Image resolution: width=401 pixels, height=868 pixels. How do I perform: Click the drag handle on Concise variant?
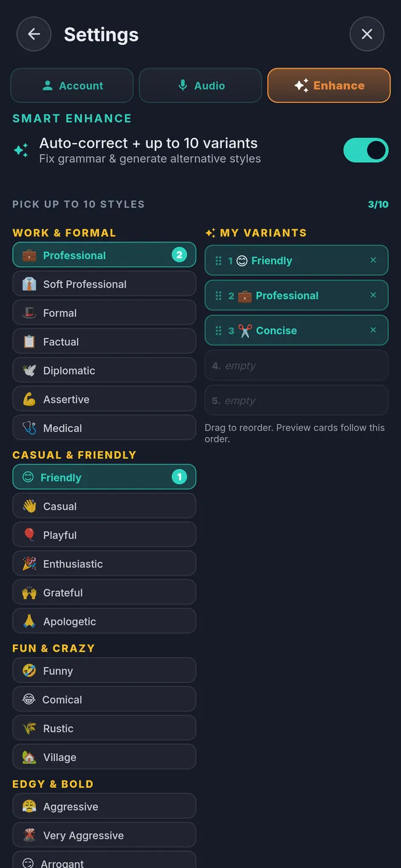click(218, 331)
